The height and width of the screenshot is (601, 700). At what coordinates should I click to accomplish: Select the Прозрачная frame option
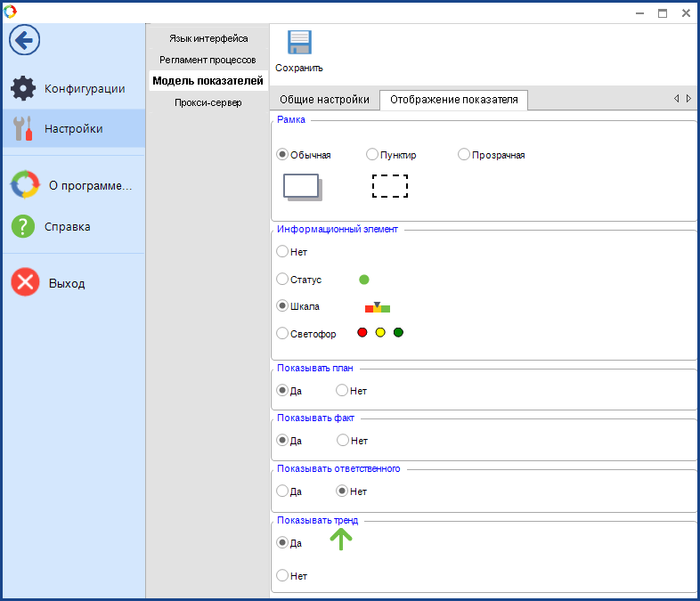464,154
